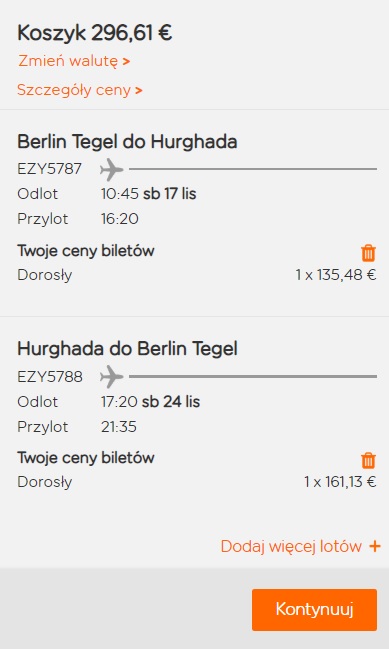This screenshot has height=649, width=389.
Task: Click the Koszyk 296,61 € basket heading
Action: point(94,33)
